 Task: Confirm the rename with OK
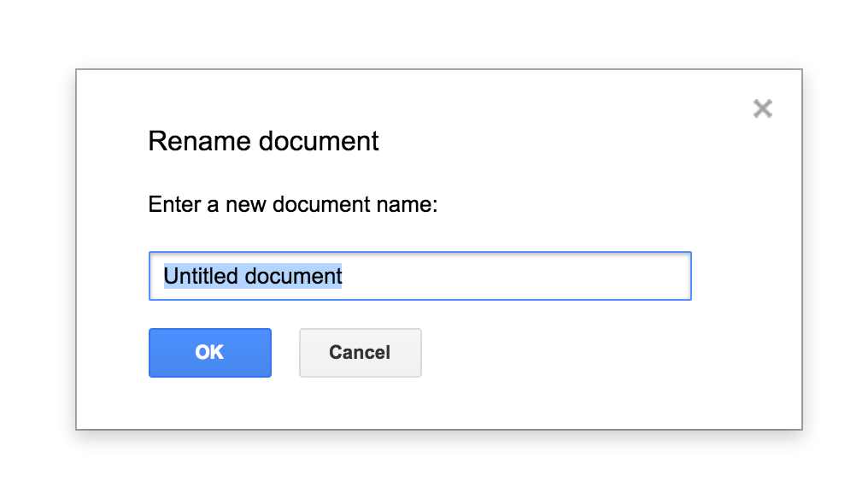point(209,352)
